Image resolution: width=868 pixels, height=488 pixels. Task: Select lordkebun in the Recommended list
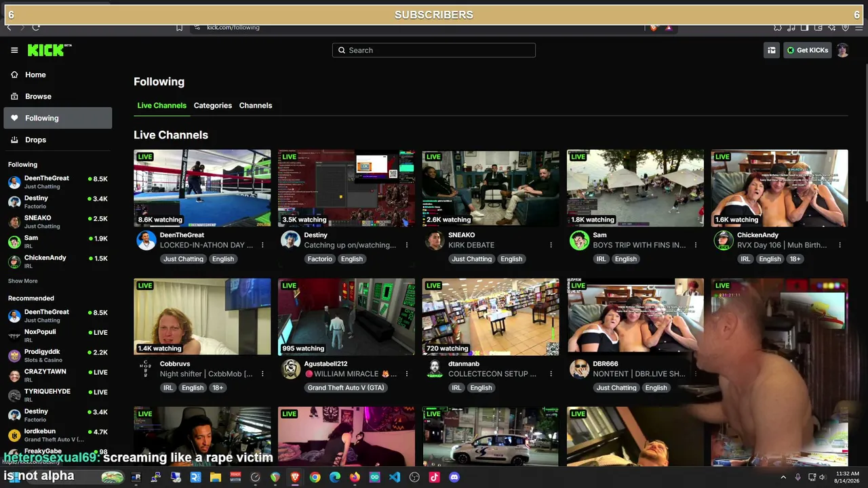(x=58, y=435)
